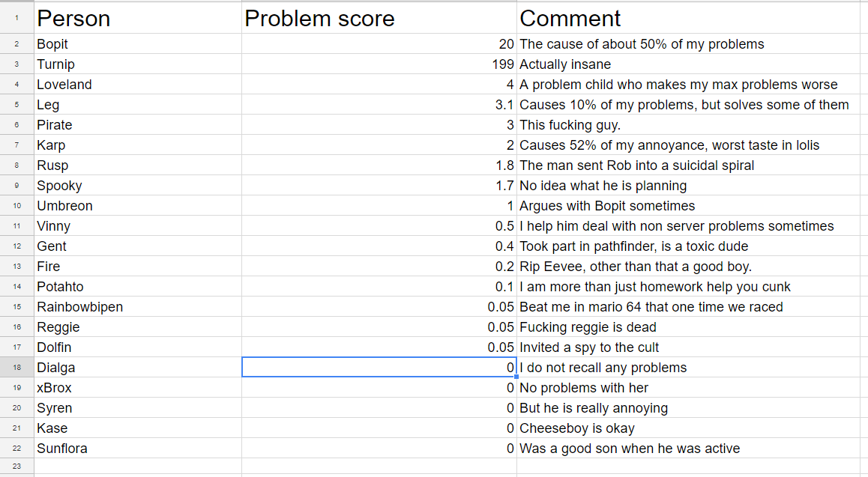Click row 18 header number

[x=16, y=368]
